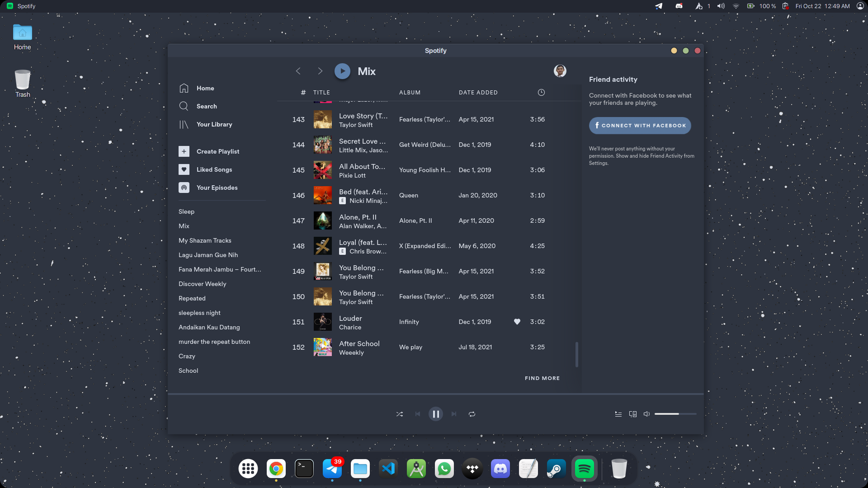Click the Mix playlist play button
Screen dimensions: 868x488
coord(342,71)
